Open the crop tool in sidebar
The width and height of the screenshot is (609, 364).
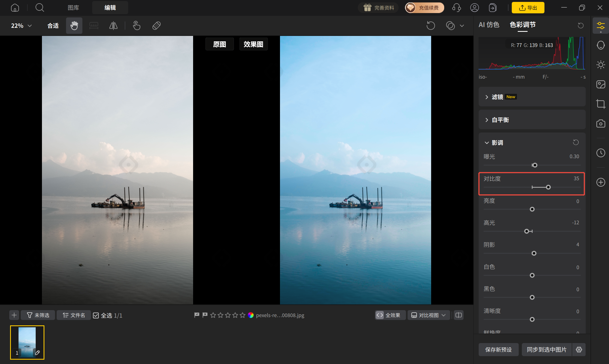point(601,104)
